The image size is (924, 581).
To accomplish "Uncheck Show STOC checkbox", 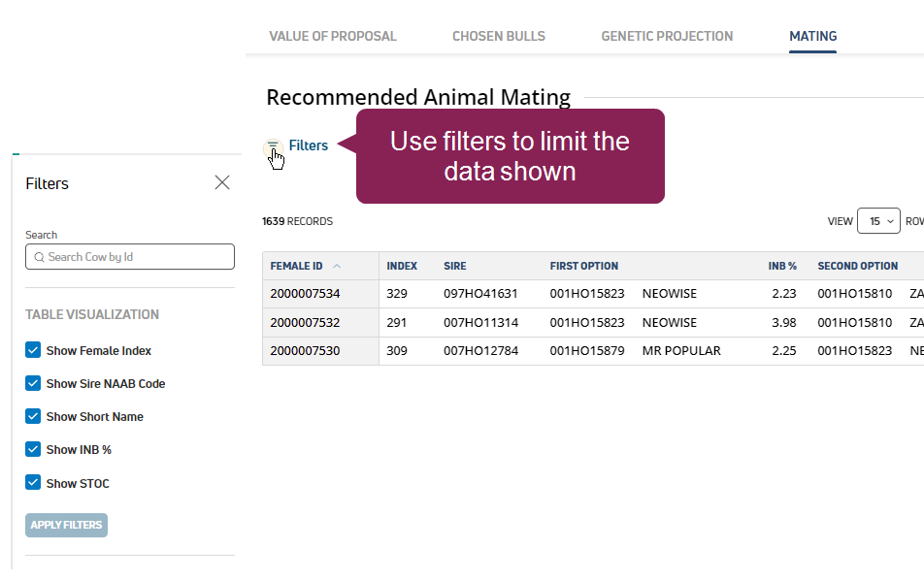I will coord(33,483).
